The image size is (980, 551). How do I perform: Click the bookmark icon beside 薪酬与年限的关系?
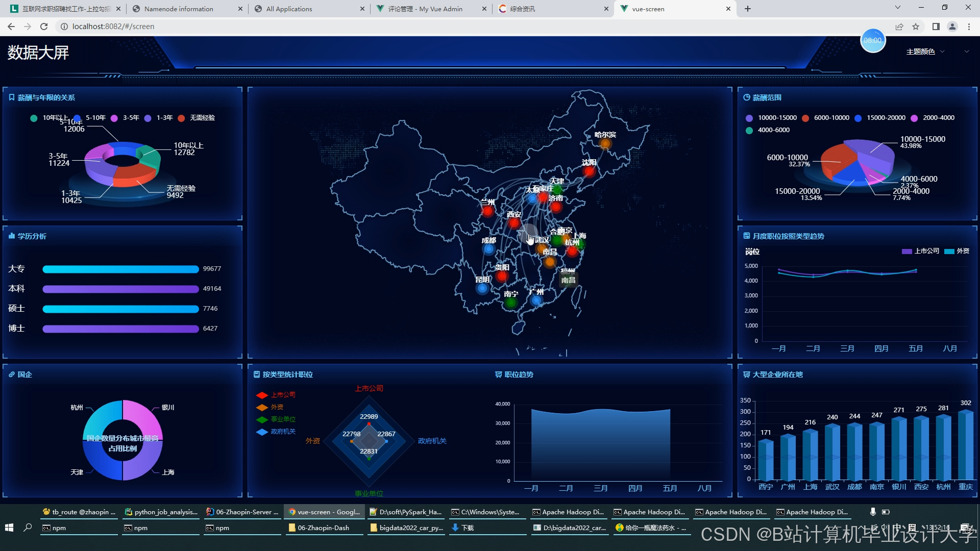(11, 97)
